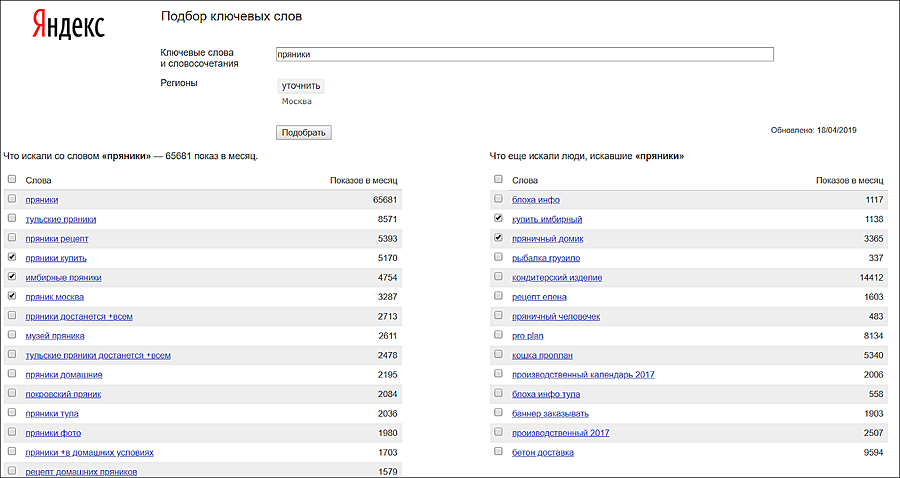Open the покровский пряник link
900x478 pixels.
click(63, 394)
